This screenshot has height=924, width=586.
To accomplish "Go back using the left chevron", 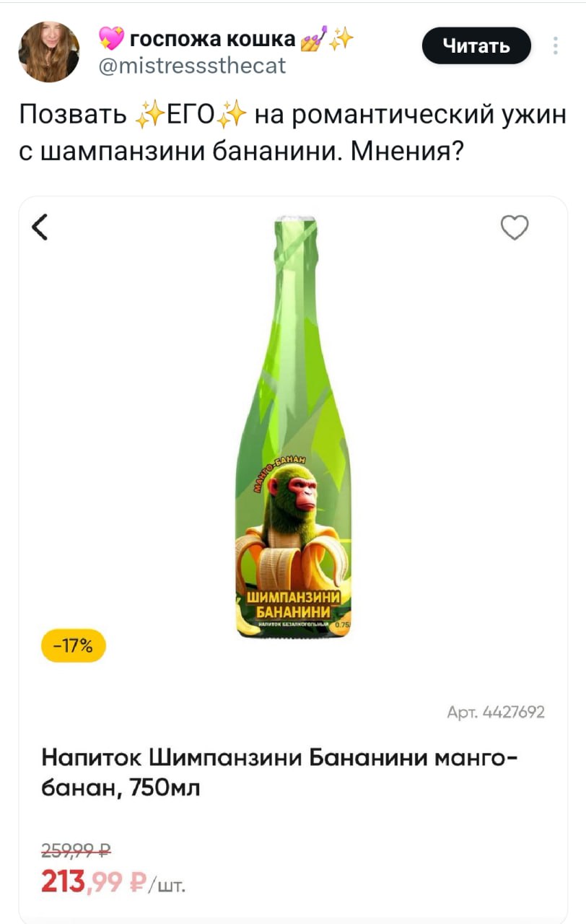I will click(40, 227).
